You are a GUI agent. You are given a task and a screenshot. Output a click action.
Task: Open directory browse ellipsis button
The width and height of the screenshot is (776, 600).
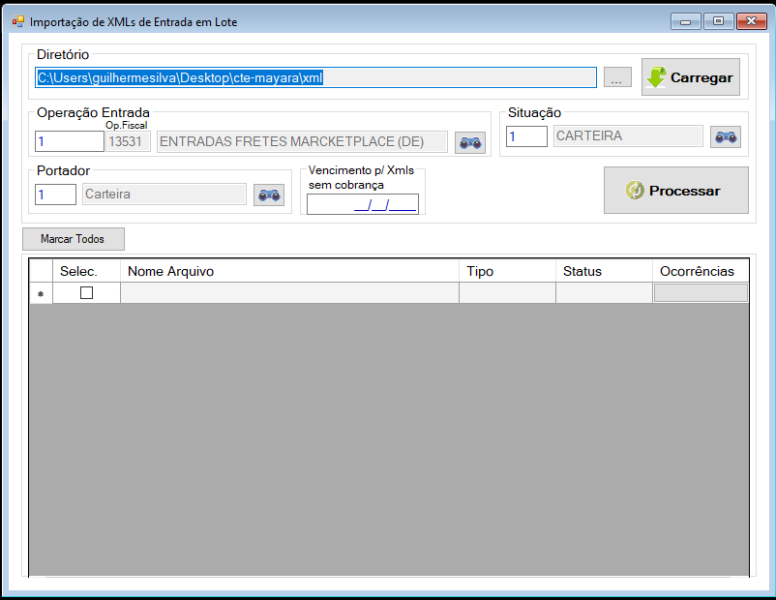[x=618, y=77]
